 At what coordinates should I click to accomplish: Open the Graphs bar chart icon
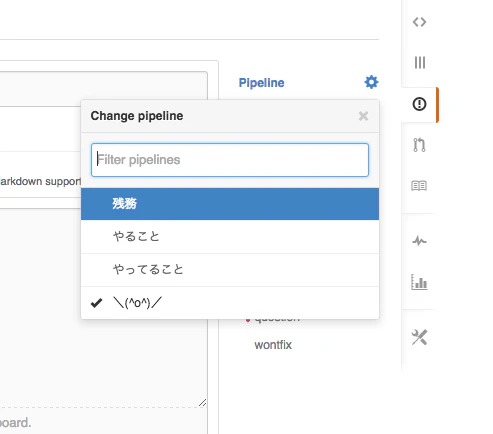pyautogui.click(x=419, y=282)
